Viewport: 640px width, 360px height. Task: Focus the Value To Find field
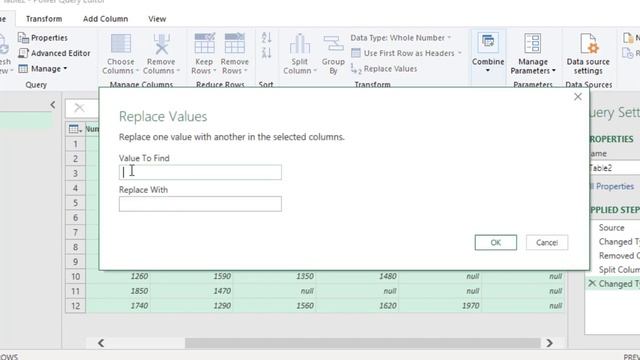coord(200,172)
